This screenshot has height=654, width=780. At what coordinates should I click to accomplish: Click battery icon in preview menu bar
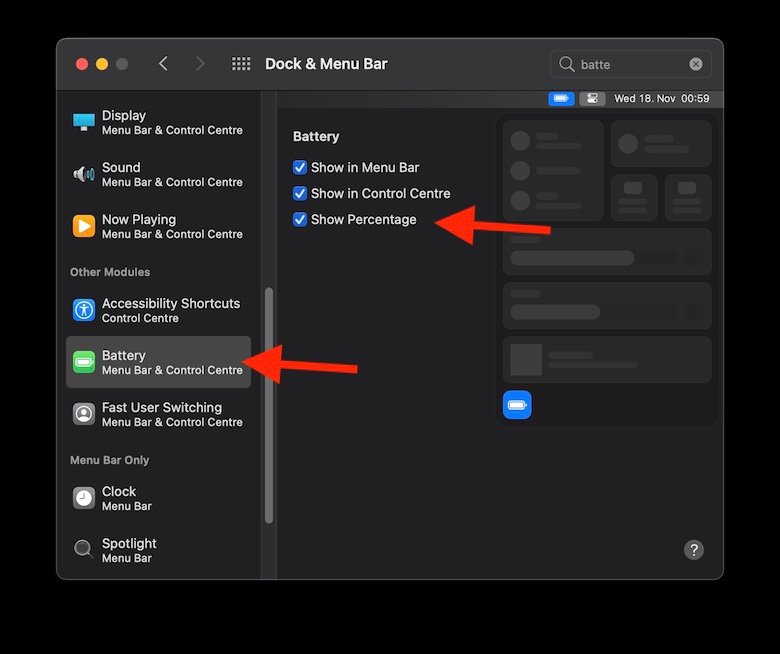click(x=561, y=98)
